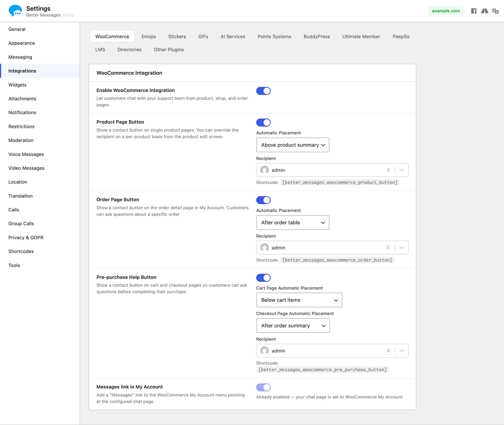Open Shortcodes in sidebar
This screenshot has width=504, height=425.
coord(40,252)
